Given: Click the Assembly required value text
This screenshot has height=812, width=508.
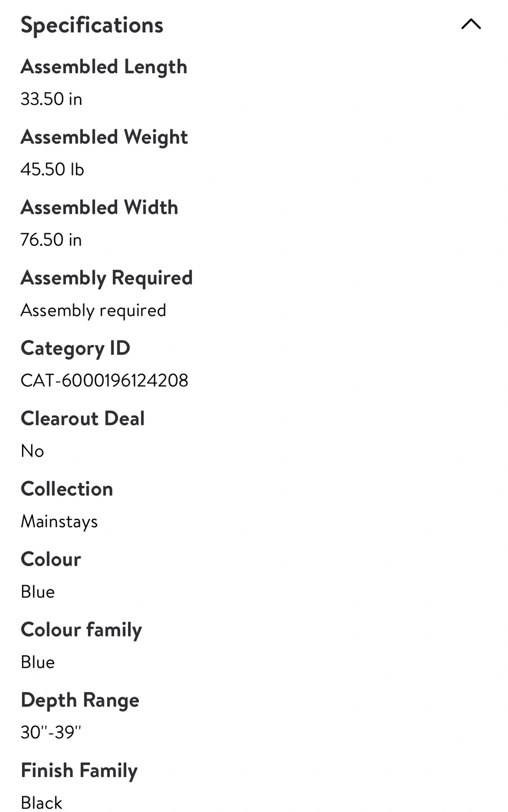Looking at the screenshot, I should 93,311.
